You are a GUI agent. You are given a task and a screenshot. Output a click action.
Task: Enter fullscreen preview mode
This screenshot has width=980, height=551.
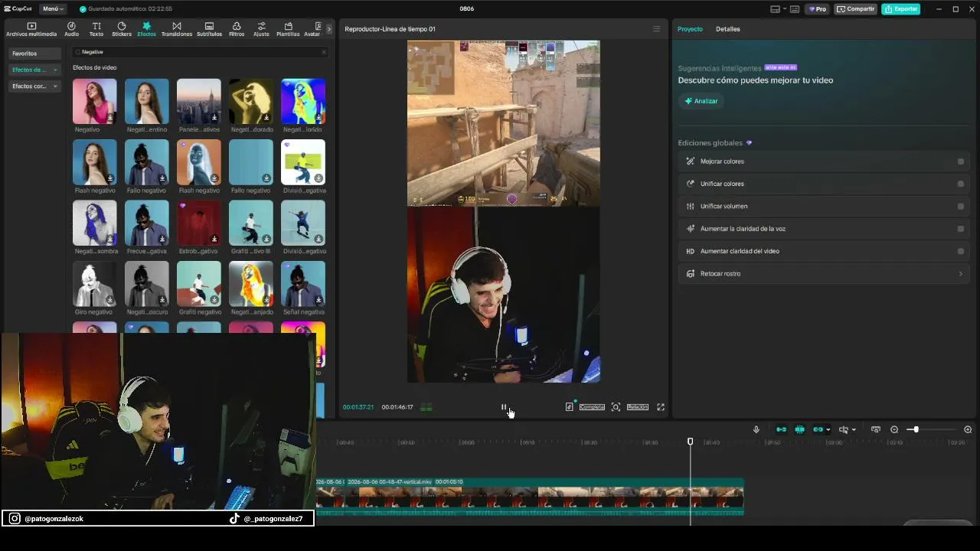tap(661, 407)
